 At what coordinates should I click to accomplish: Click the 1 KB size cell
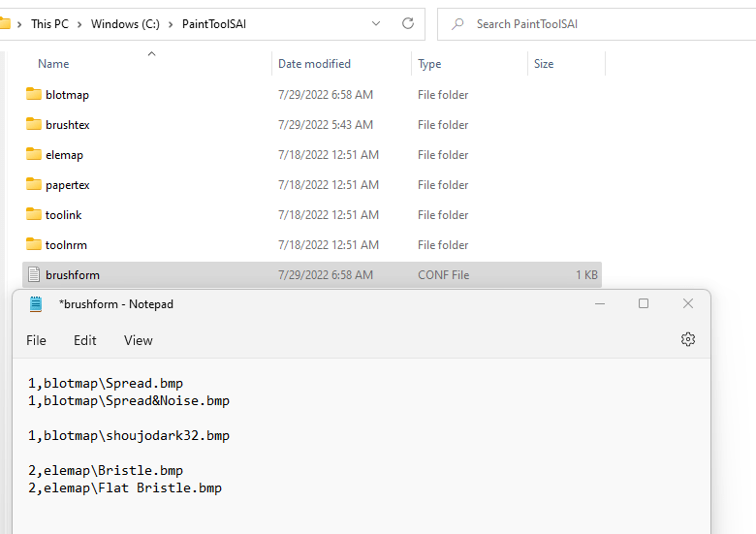(x=586, y=275)
